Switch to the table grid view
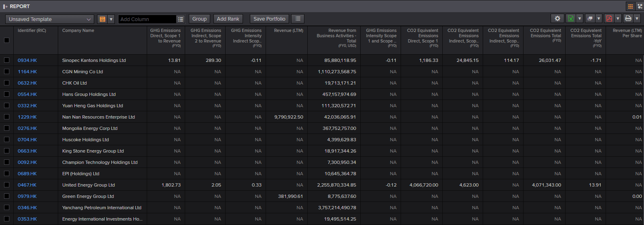Screen dimensions: 644x225 coord(630,6)
